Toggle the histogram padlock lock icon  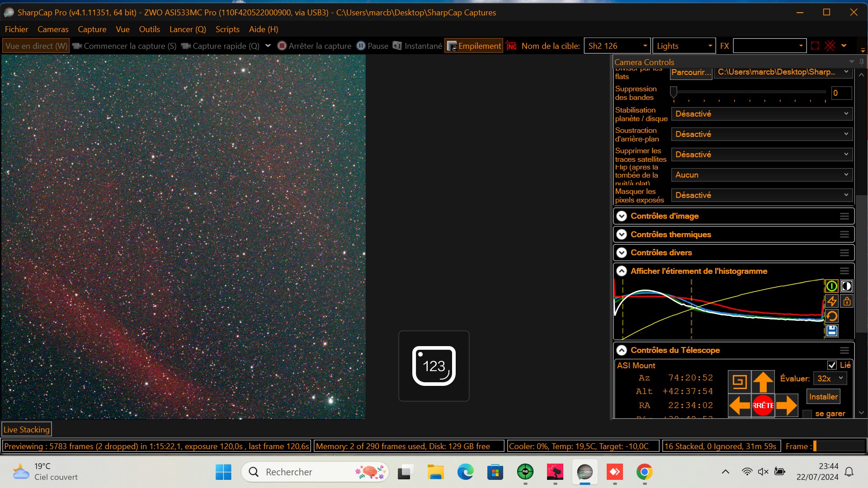tap(847, 301)
